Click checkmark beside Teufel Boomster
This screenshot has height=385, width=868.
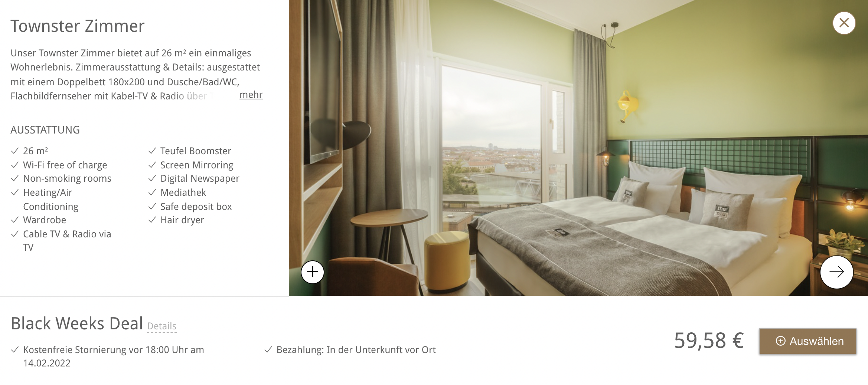click(x=152, y=151)
